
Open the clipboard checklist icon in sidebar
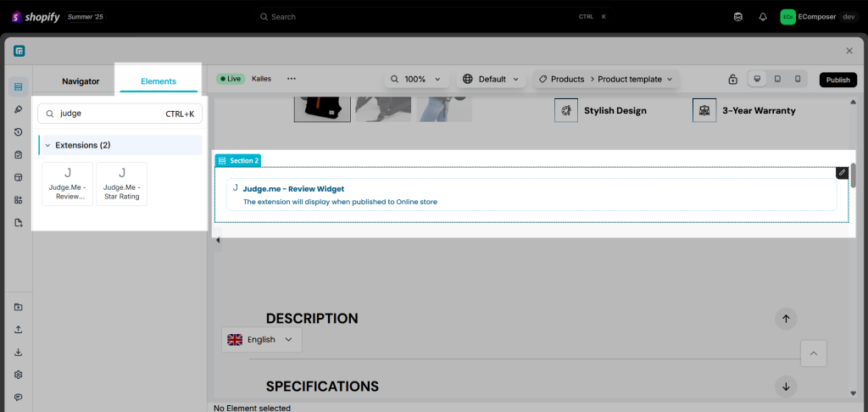[19, 154]
